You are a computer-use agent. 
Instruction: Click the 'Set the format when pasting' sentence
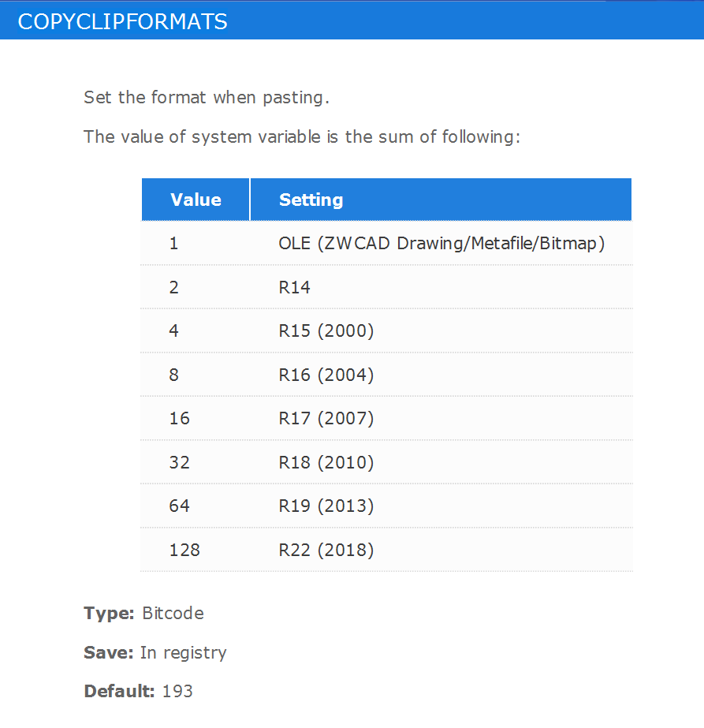(207, 98)
